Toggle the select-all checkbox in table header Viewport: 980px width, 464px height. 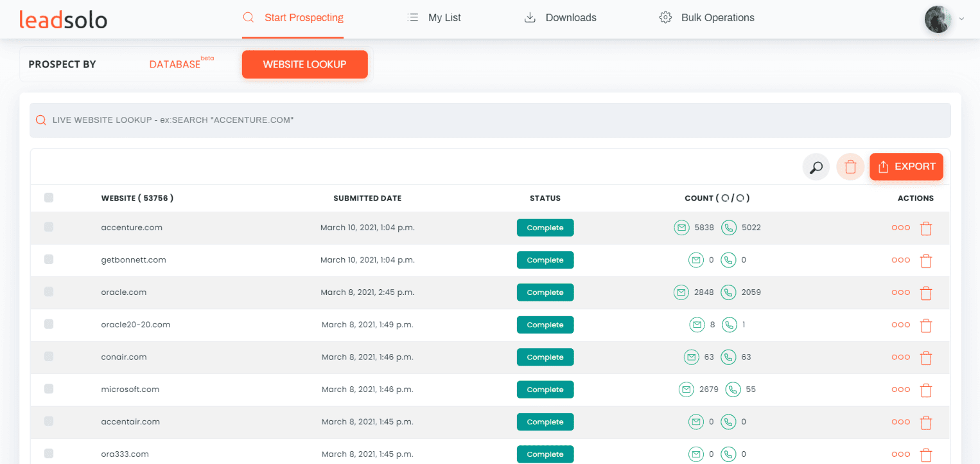click(x=49, y=198)
